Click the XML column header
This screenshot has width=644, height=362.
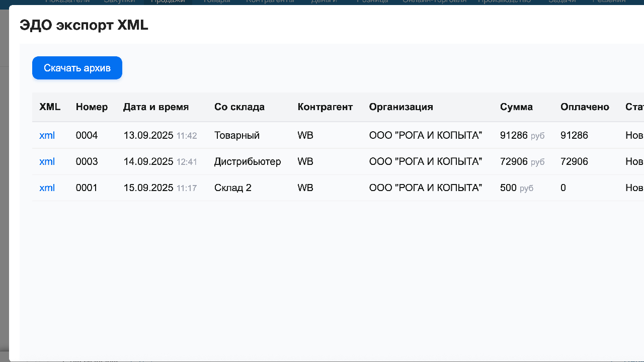[x=50, y=107]
